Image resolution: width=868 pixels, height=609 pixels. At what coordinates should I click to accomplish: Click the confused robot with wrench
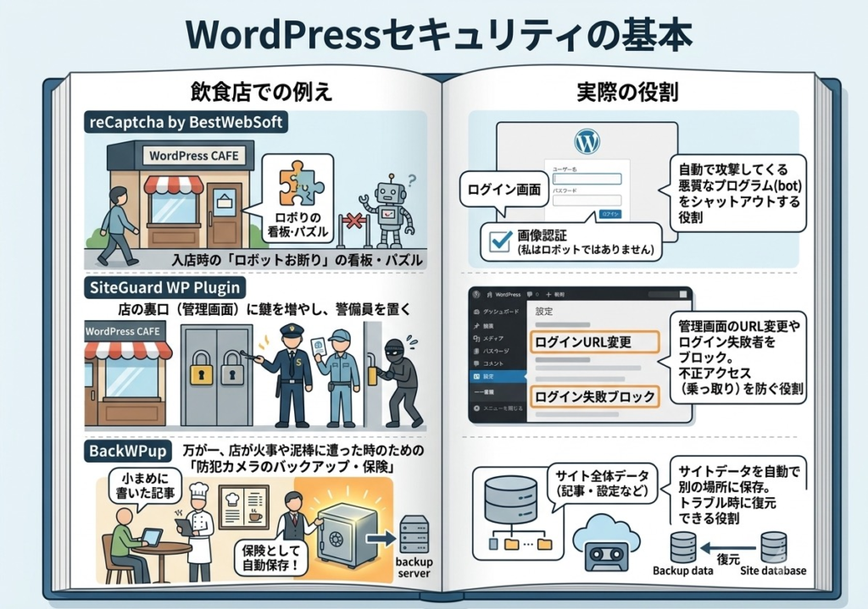389,212
